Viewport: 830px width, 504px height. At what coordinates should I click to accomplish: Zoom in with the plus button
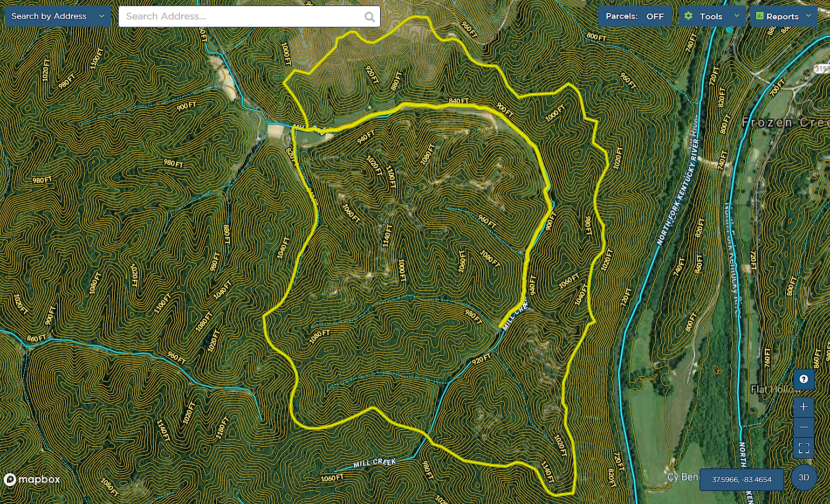pyautogui.click(x=804, y=406)
